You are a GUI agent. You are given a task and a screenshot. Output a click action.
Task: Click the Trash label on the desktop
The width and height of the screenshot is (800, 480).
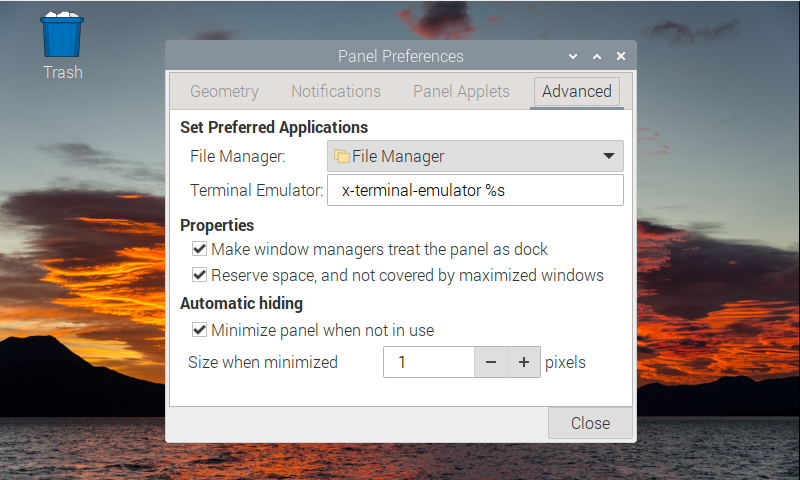pyautogui.click(x=62, y=72)
